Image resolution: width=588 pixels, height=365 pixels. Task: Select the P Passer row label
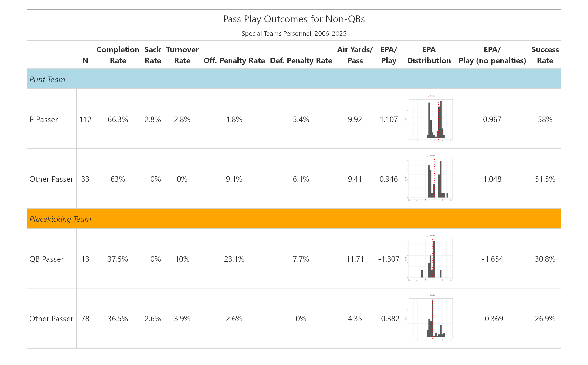(44, 119)
